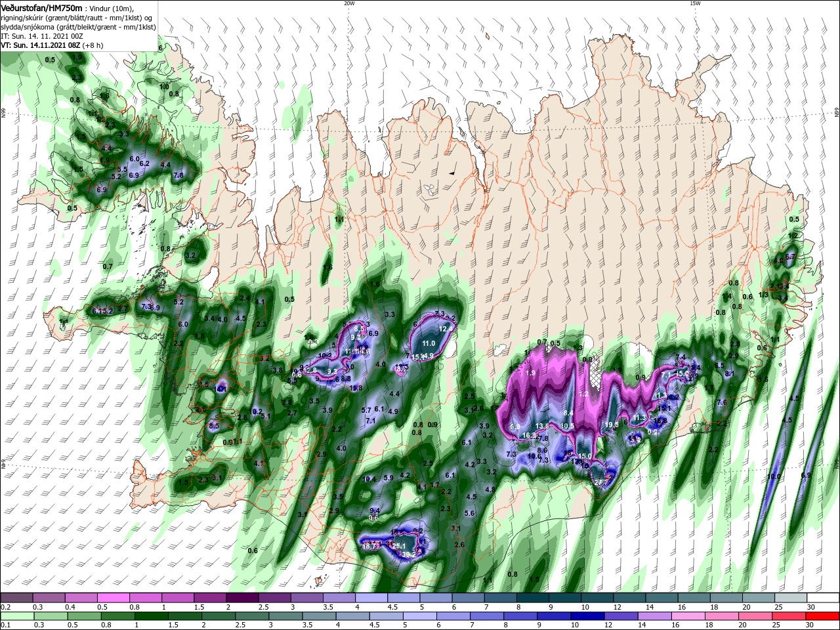Click the 7.8 value in Westfjords
The image size is (840, 630).
tap(178, 175)
